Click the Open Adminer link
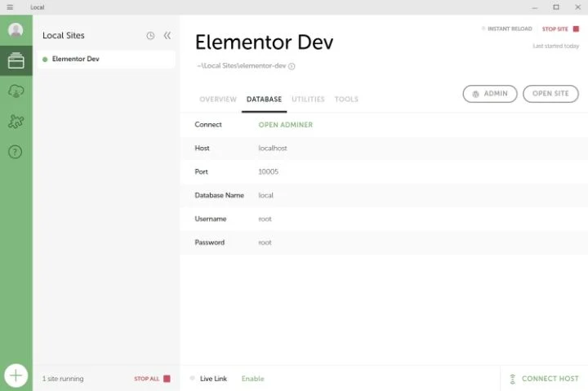The height and width of the screenshot is (391, 588). click(285, 125)
